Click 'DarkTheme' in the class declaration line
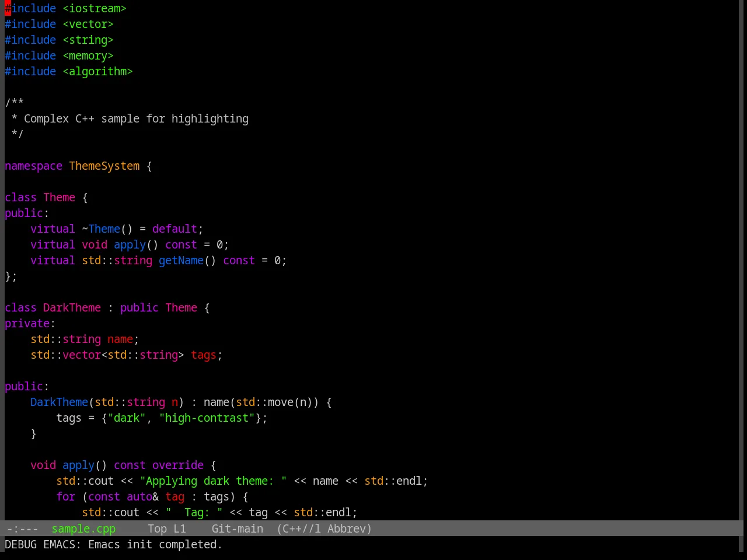The width and height of the screenshot is (747, 560). pyautogui.click(x=72, y=307)
